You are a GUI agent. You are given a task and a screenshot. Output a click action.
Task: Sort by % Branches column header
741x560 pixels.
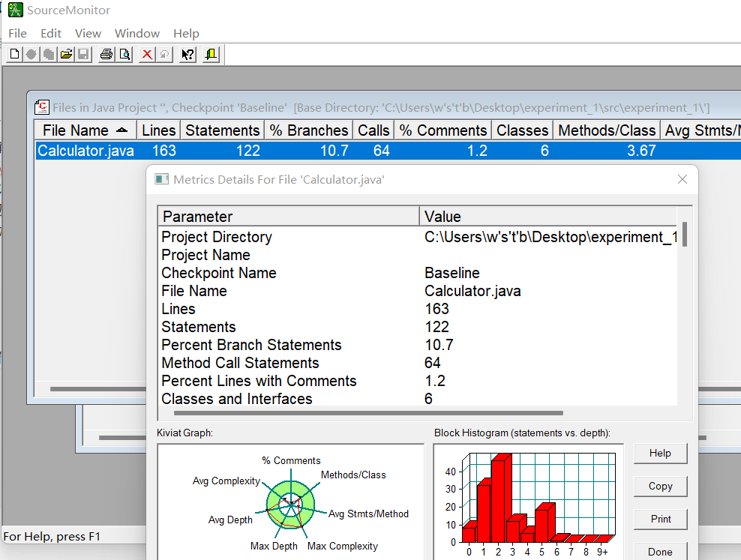tap(309, 130)
